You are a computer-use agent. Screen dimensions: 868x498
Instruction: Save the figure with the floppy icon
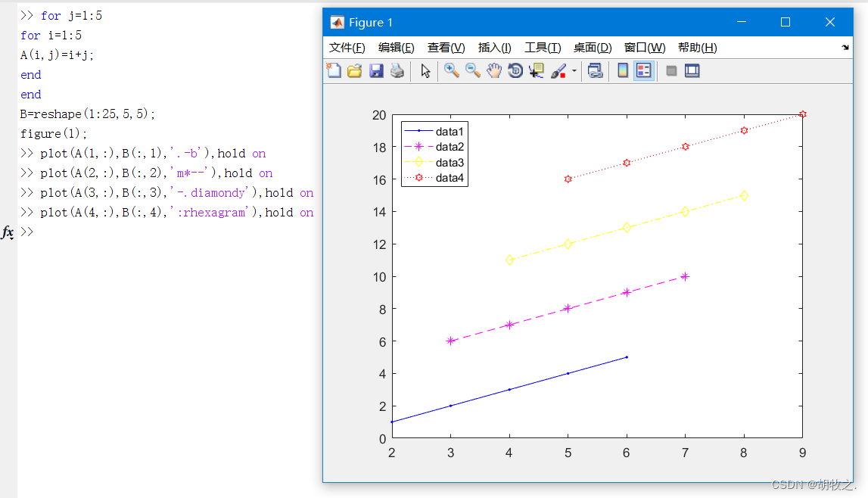click(376, 71)
